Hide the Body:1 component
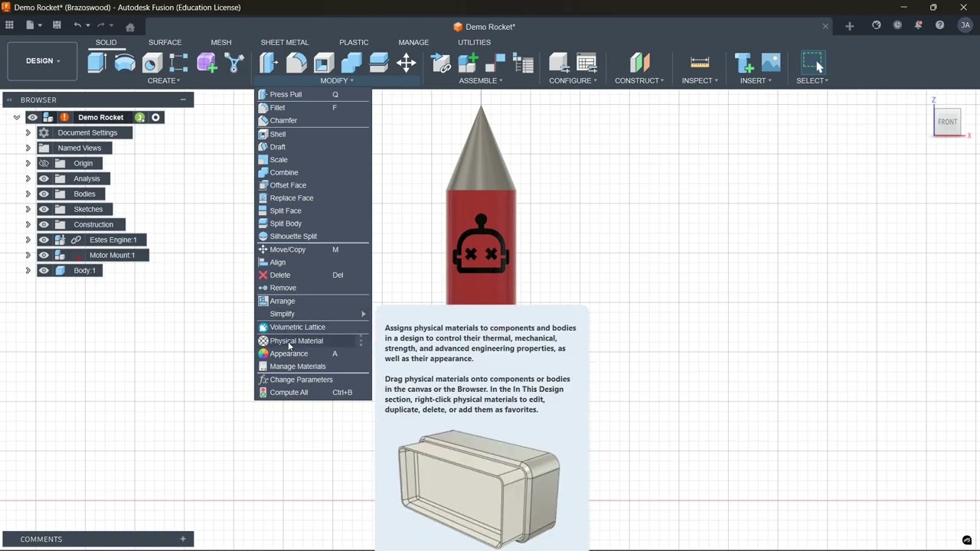Screen dimensions: 980x551 coord(44,270)
